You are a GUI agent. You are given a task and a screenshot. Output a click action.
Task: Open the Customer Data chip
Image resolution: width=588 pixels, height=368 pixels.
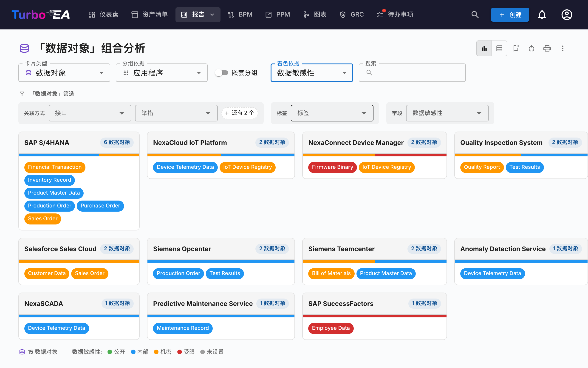click(x=47, y=273)
